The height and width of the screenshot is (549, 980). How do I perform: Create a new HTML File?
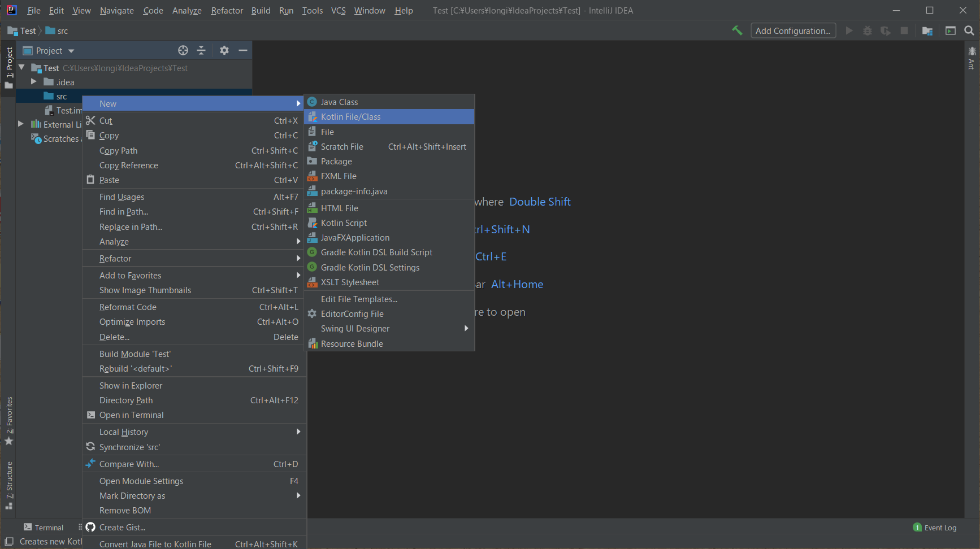click(389, 208)
